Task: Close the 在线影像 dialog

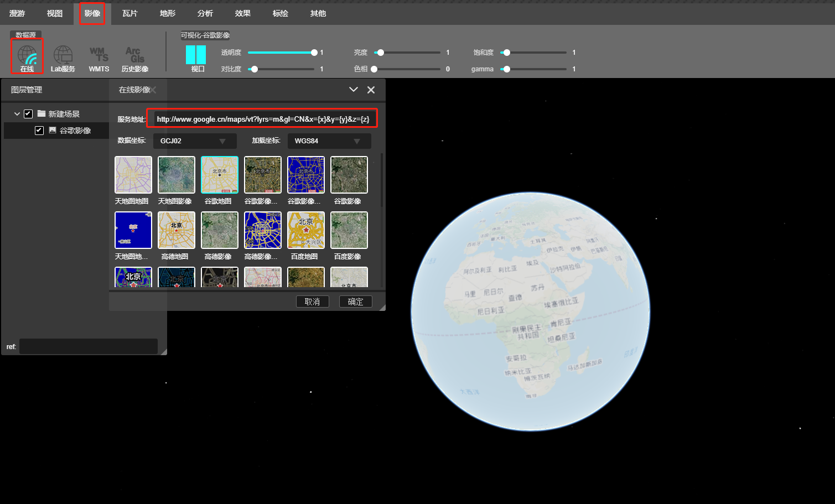Action: (371, 90)
